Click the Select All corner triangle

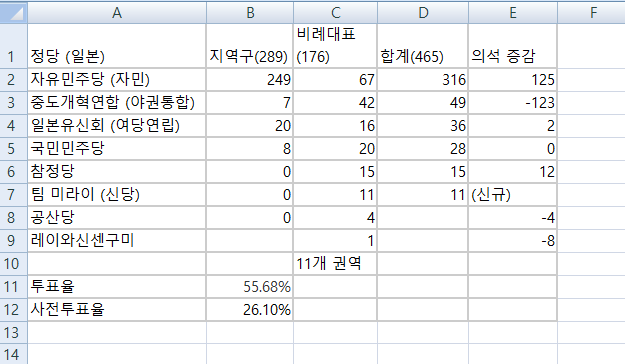coord(14,13)
